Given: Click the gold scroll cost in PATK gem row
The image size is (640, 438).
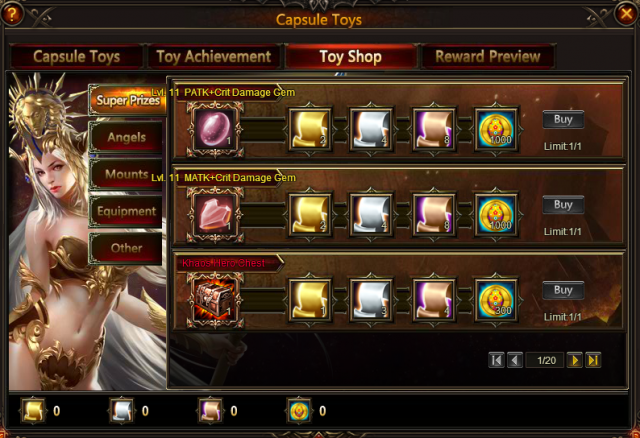Looking at the screenshot, I should [310, 129].
